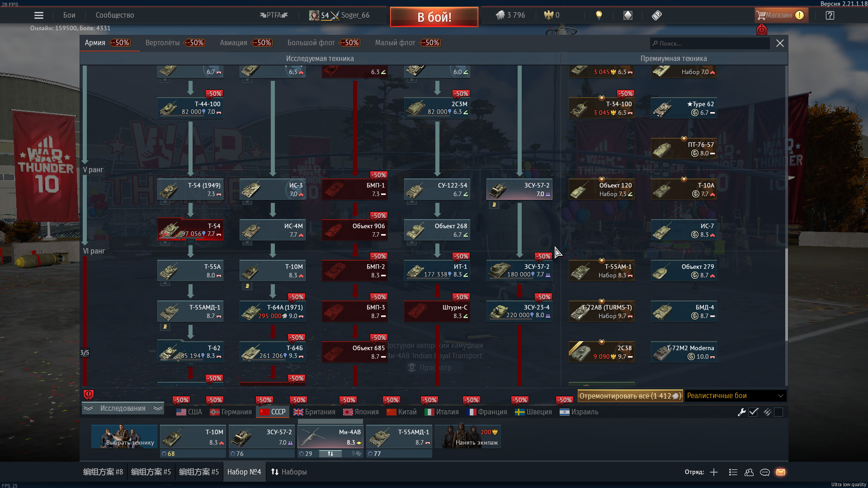
Task: Select the Т-72М2 Moderna premium card
Action: pos(684,352)
